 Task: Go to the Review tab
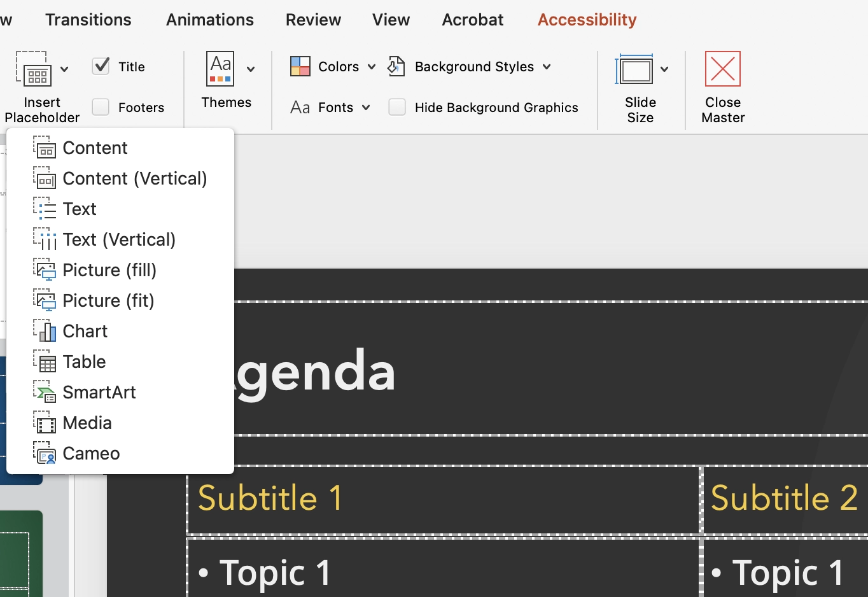coord(313,20)
